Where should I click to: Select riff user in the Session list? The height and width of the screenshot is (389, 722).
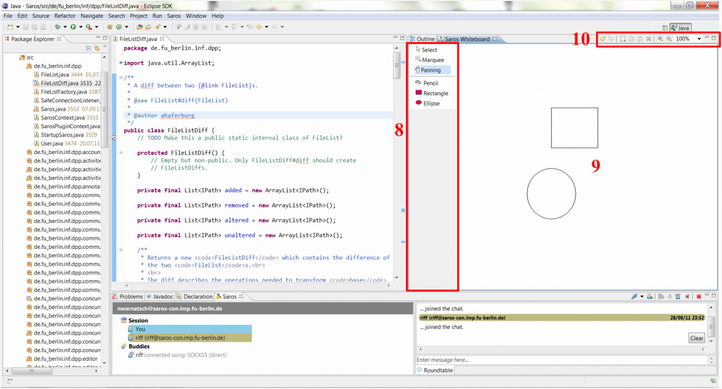point(190,338)
